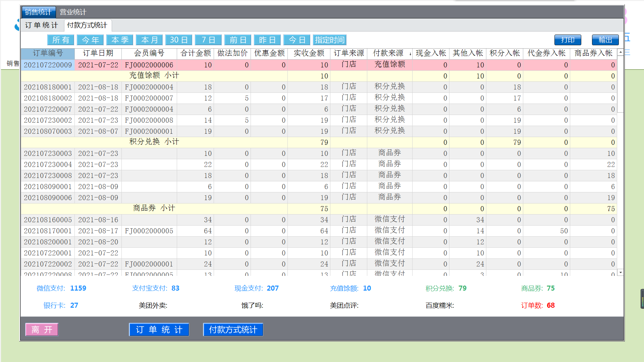Click the 支付宝支付 total 83
The height and width of the screenshot is (362, 644).
(175, 288)
